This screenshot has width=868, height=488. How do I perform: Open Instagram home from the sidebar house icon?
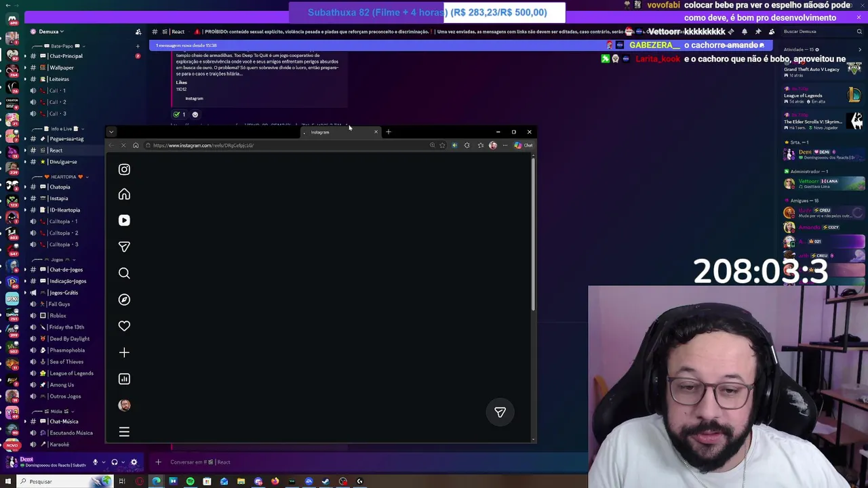[x=124, y=195]
